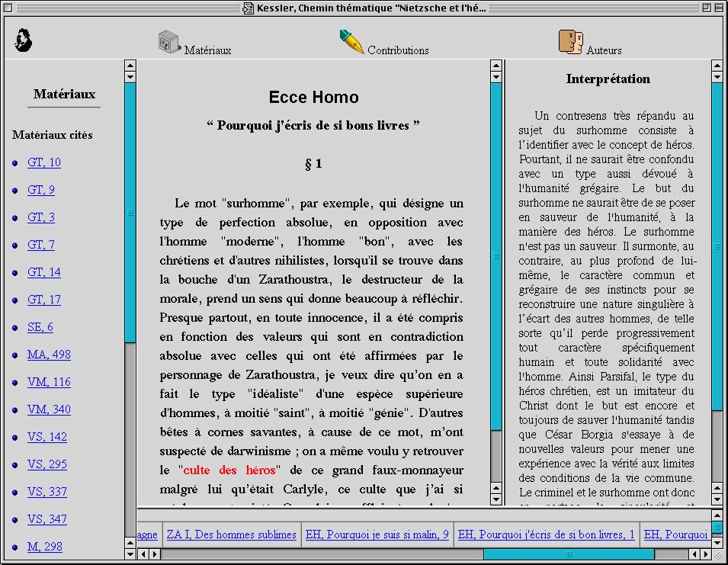Open 'ZA I, Des hommes sublimes' link
Screen dimensions: 728x565
pyautogui.click(x=231, y=535)
